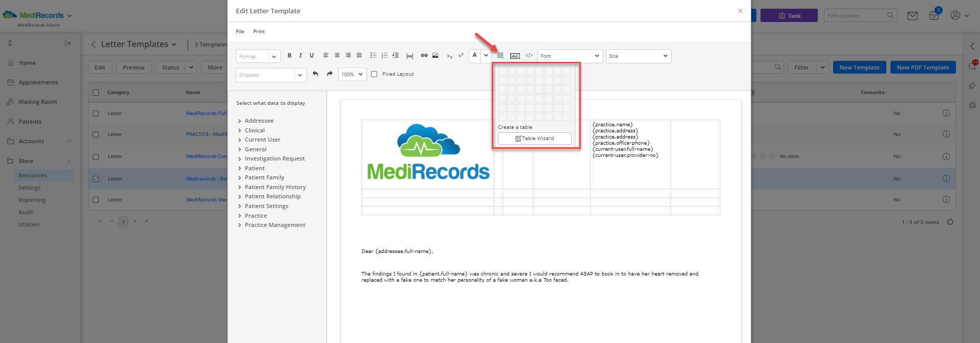Click the MediRecords logo image in the letter

[x=428, y=152]
